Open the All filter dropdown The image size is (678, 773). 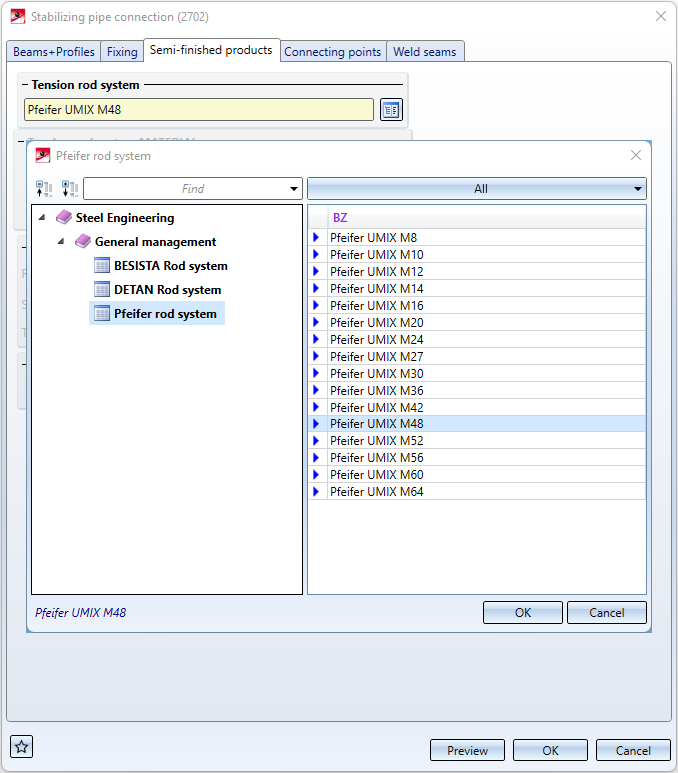(x=477, y=188)
